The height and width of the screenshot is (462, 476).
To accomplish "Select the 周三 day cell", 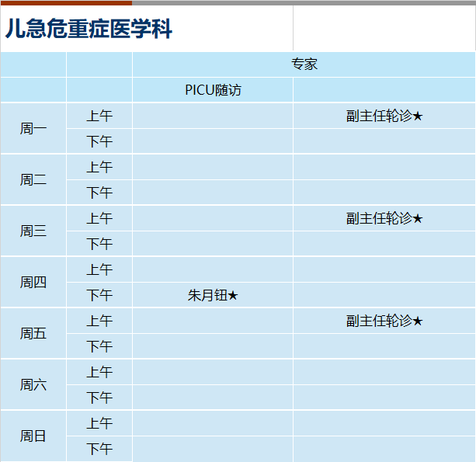I will tap(33, 231).
